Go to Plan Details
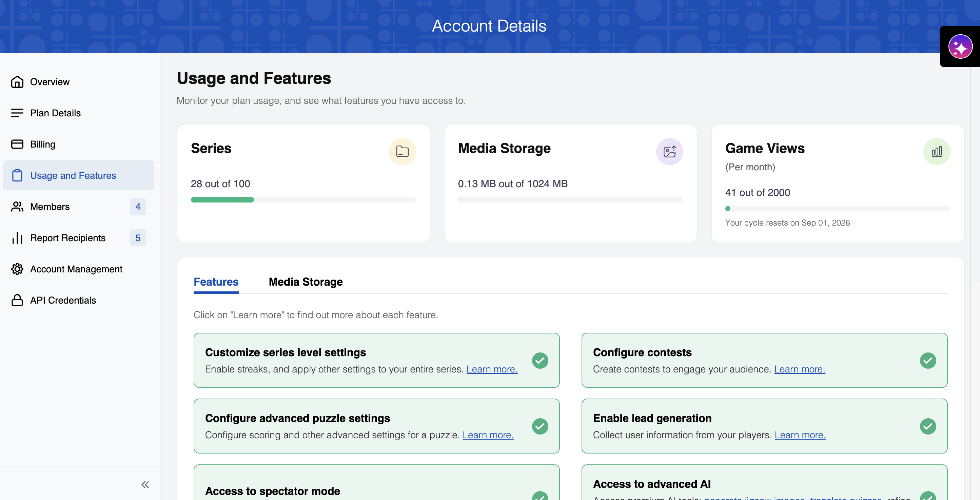This screenshot has width=980, height=500. coord(79,113)
